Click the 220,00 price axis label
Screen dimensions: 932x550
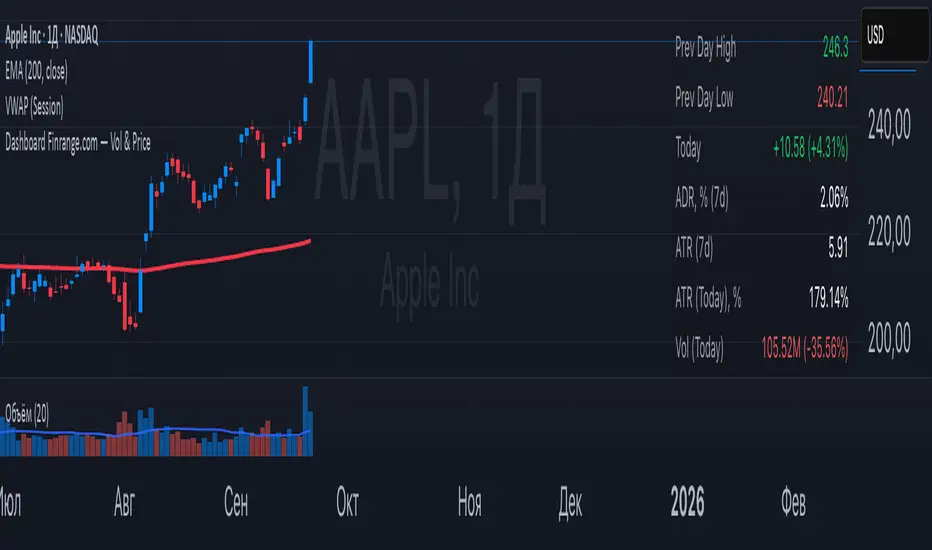pos(889,231)
